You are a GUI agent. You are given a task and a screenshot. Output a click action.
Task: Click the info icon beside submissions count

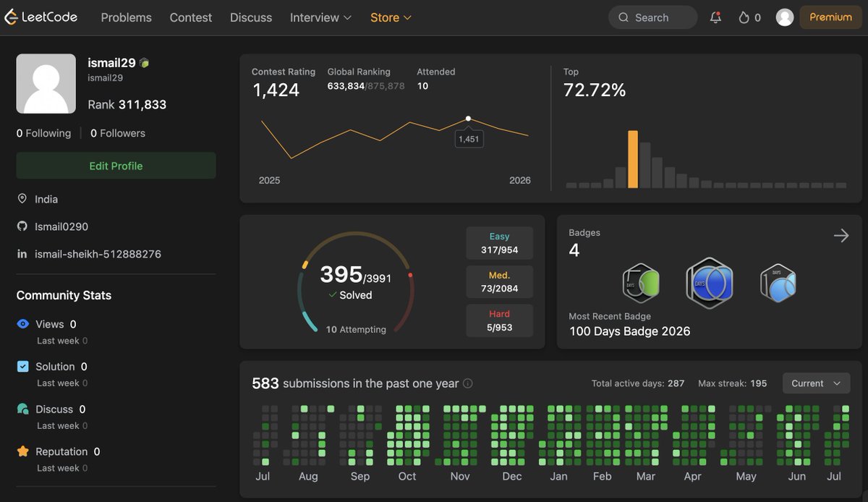467,383
